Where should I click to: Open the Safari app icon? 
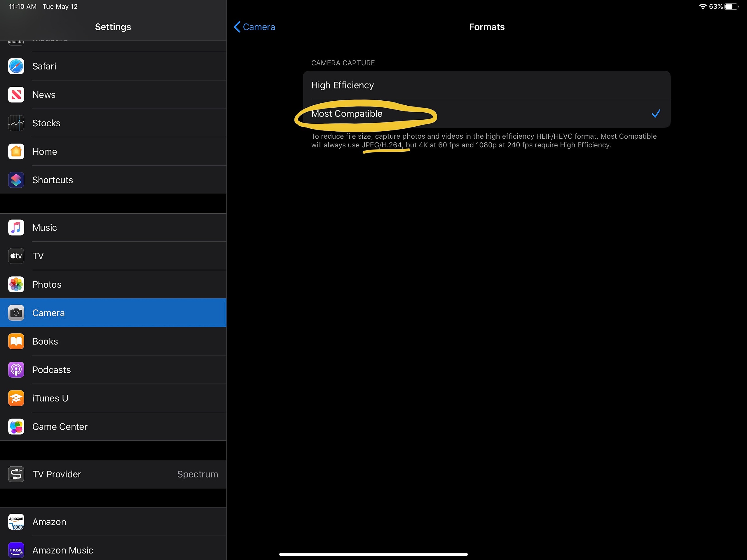16,66
